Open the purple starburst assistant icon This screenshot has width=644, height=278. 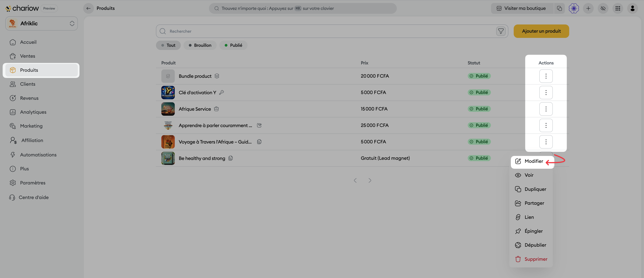(x=574, y=8)
